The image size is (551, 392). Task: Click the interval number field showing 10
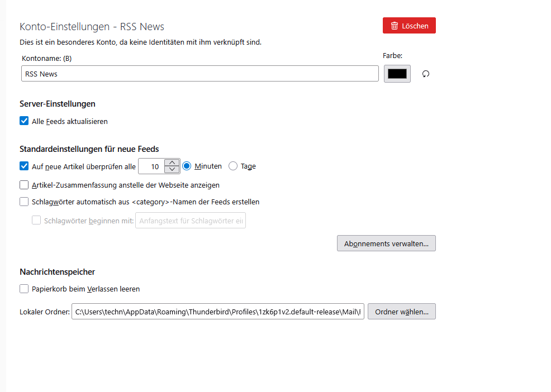click(x=151, y=166)
